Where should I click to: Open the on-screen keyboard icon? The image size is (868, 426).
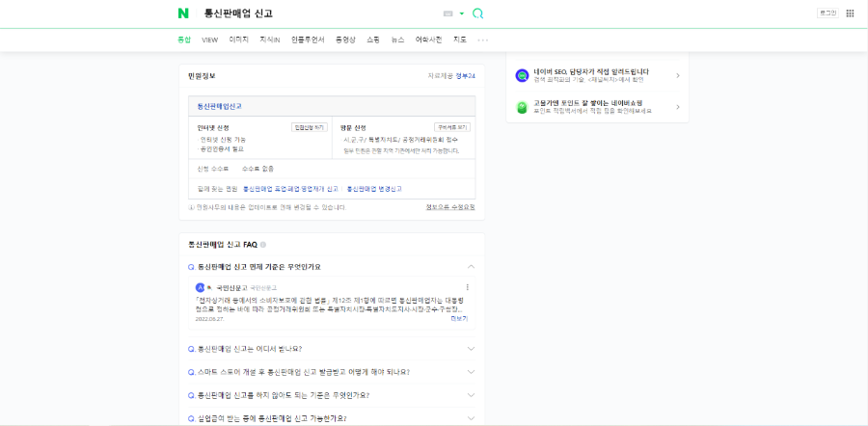click(x=448, y=13)
